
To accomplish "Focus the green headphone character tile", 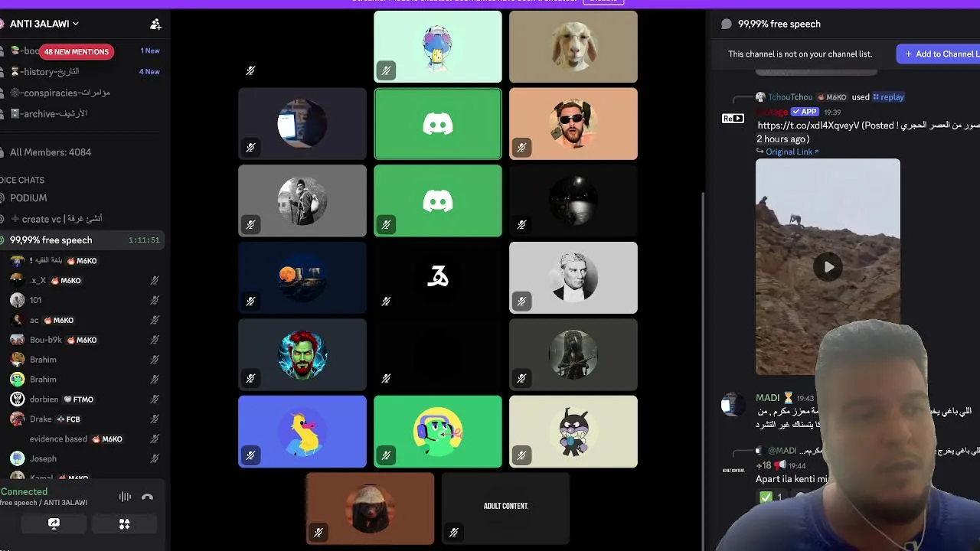I will (x=438, y=432).
